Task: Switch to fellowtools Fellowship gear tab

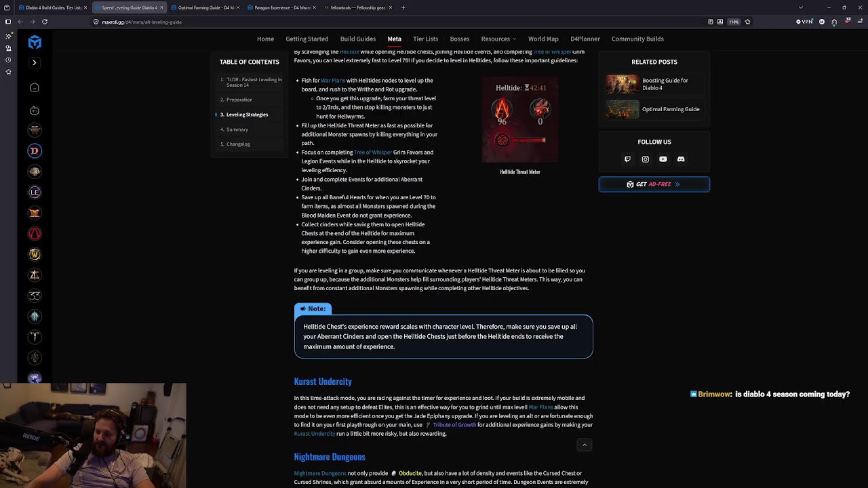Action: (357, 7)
